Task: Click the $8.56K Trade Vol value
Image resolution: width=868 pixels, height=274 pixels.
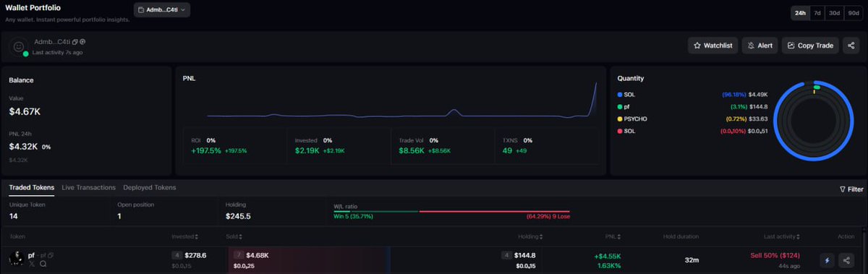Action: click(x=412, y=150)
